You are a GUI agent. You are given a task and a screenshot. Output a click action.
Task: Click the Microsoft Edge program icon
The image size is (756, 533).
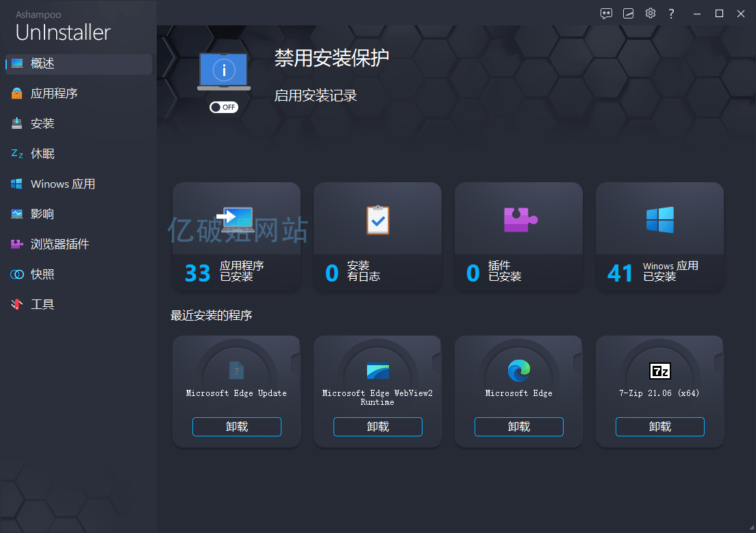[518, 371]
